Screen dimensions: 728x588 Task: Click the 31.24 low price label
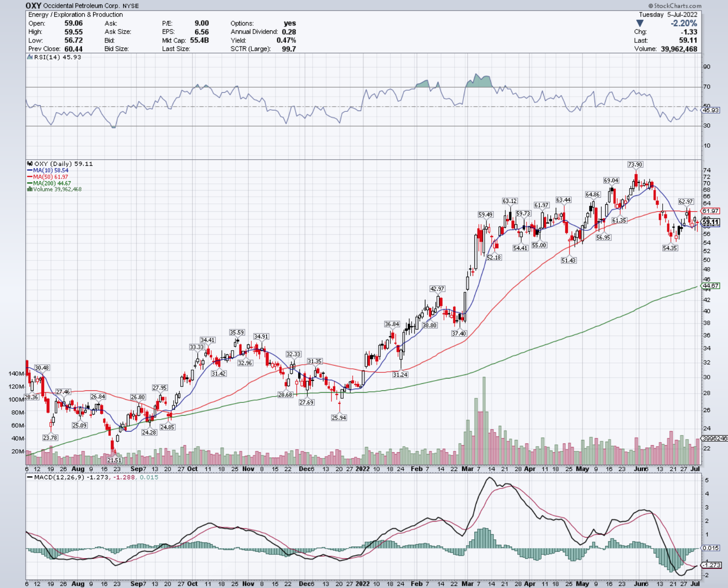pyautogui.click(x=400, y=374)
